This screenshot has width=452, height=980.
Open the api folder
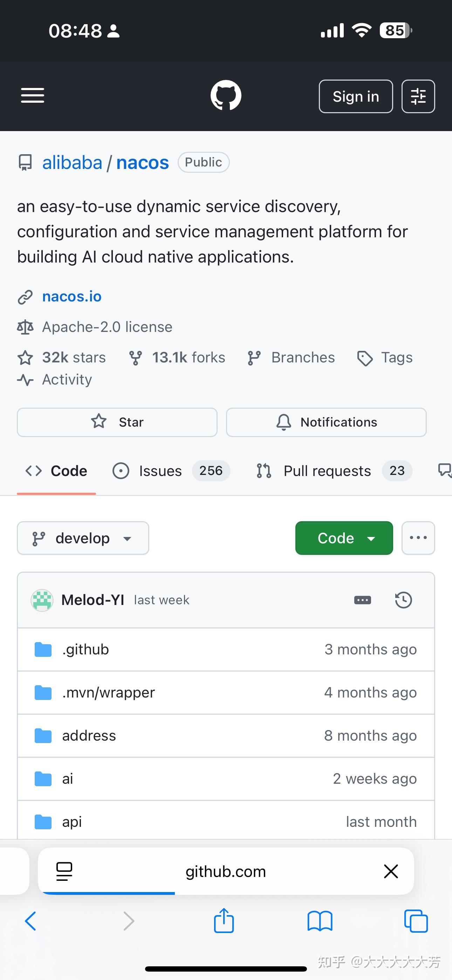tap(72, 822)
